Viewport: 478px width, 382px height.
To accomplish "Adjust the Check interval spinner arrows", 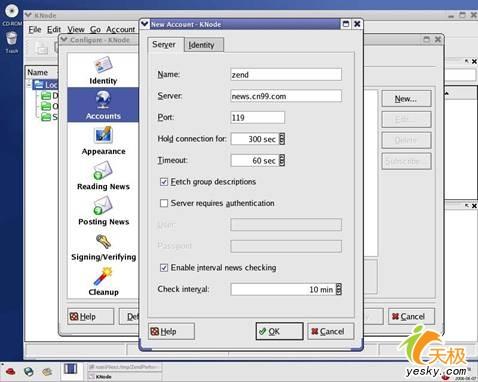I will coord(339,289).
